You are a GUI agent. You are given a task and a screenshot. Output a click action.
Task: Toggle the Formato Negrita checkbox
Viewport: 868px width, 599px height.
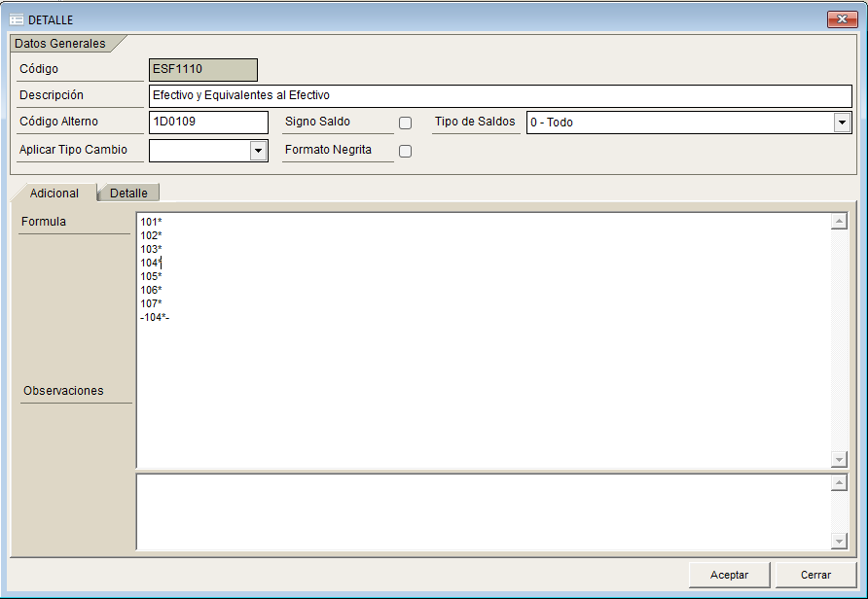(405, 151)
